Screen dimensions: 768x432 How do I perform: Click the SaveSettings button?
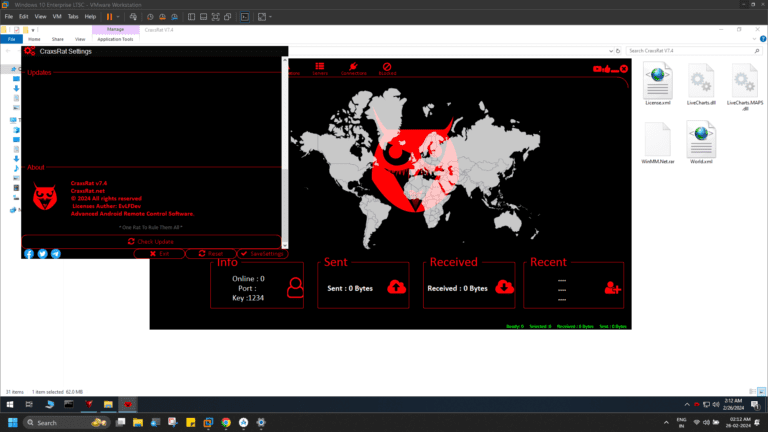pyautogui.click(x=263, y=254)
